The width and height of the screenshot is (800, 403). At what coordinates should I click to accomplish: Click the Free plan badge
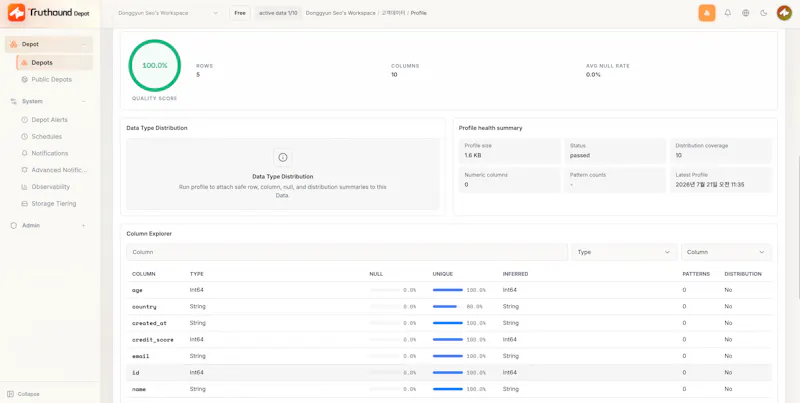240,13
